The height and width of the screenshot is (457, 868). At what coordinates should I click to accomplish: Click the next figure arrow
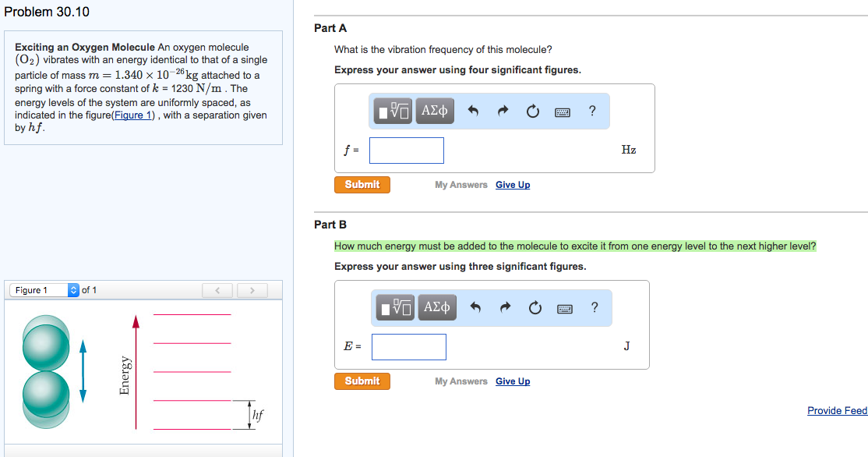pyautogui.click(x=252, y=289)
